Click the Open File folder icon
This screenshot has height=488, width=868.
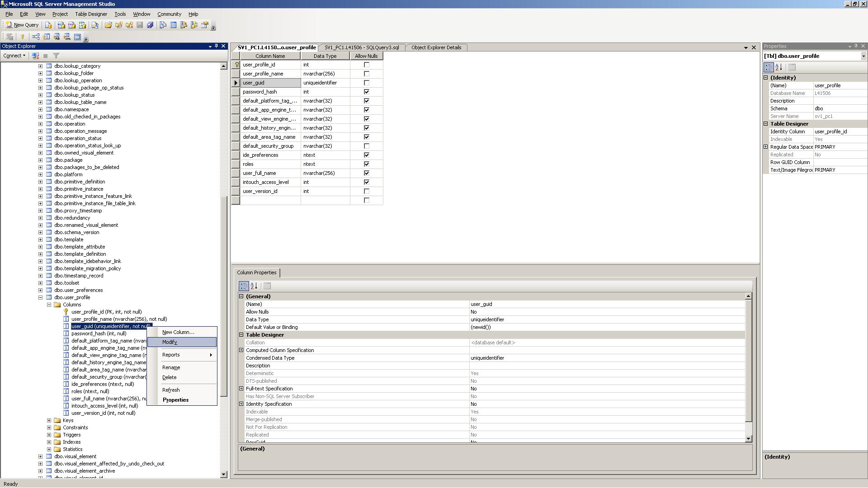108,25
